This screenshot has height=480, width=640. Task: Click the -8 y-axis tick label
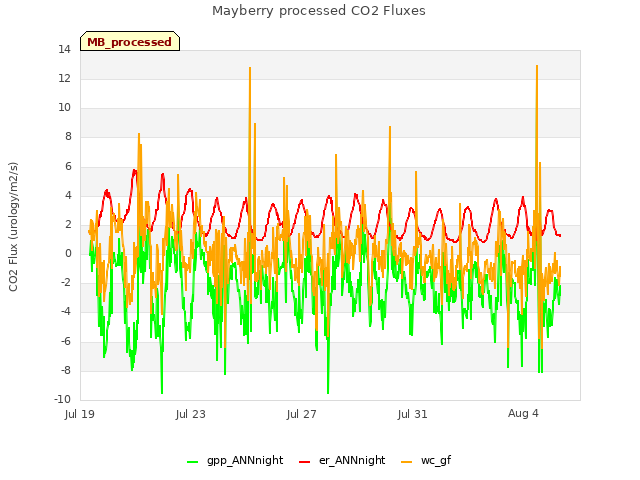pyautogui.click(x=66, y=370)
